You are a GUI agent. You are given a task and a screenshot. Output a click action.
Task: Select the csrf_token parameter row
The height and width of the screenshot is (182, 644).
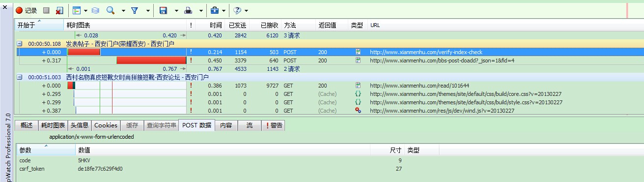tap(329, 169)
